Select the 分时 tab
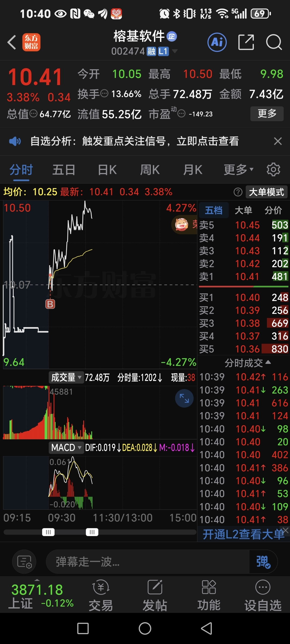The image size is (290, 644). point(21,170)
